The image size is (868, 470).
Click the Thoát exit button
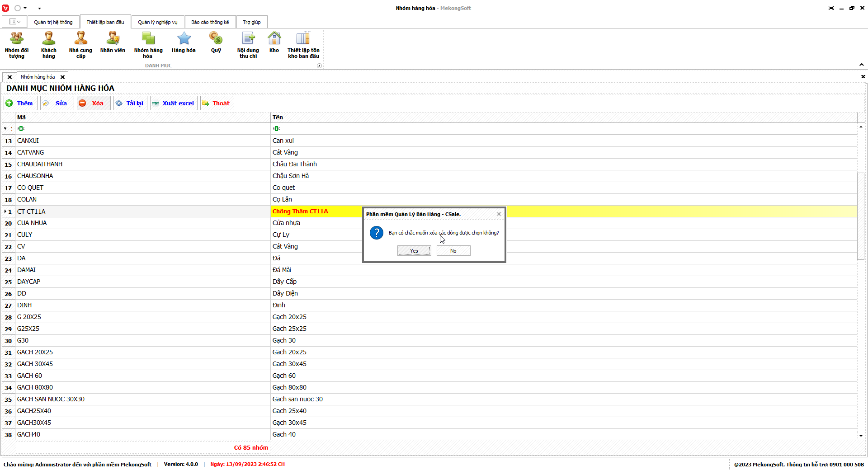click(217, 103)
